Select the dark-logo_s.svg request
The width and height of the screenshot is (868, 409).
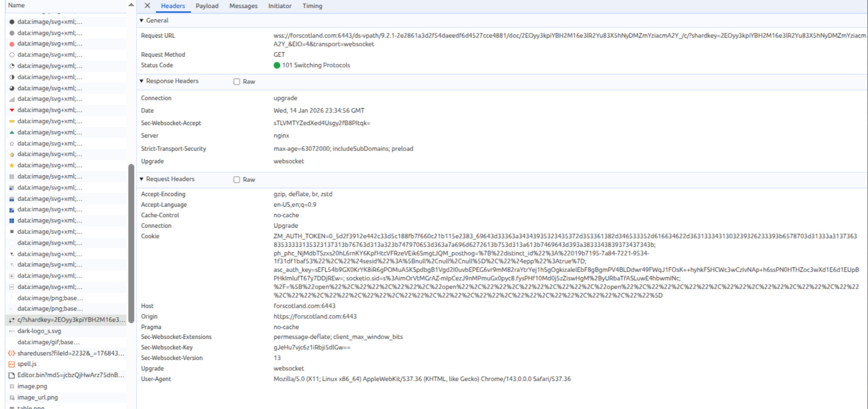(39, 331)
